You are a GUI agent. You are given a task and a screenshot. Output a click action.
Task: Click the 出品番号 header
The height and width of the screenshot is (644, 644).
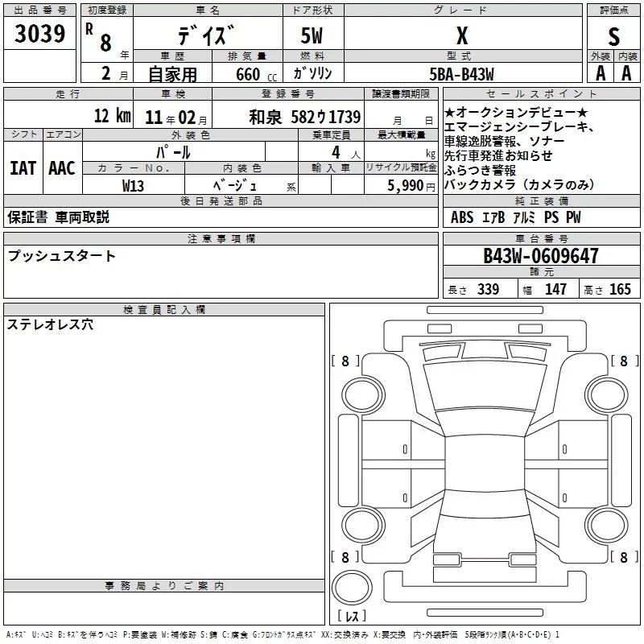coord(39,10)
